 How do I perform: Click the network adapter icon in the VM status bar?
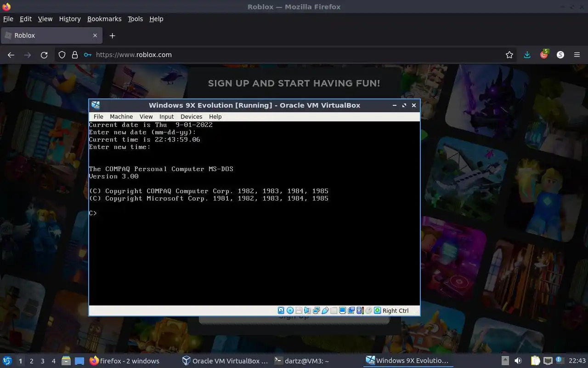[x=317, y=310]
